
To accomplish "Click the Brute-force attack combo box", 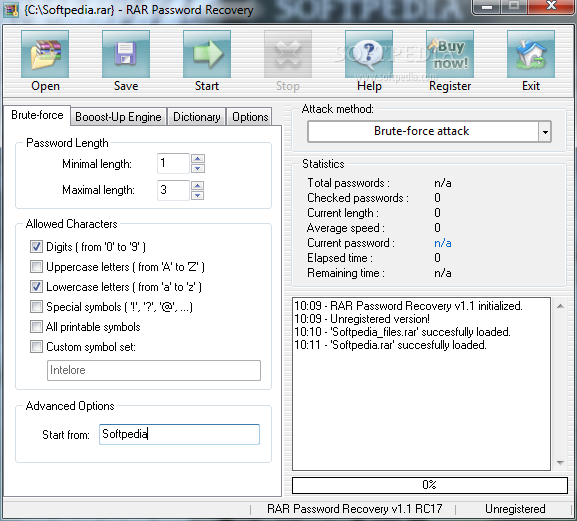I will point(429,131).
